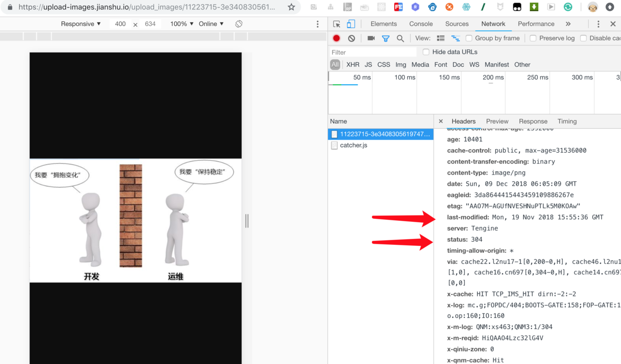Switch to large request rows view

point(441,38)
